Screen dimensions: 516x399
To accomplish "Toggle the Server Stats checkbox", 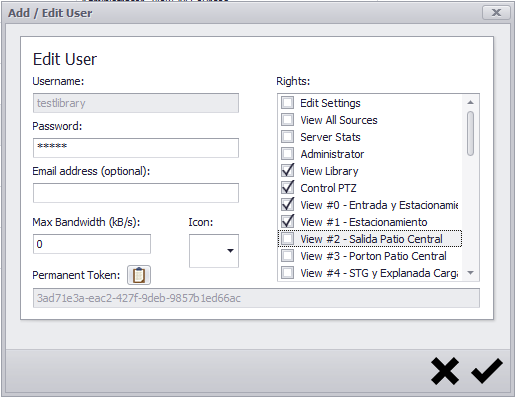I will pos(287,137).
